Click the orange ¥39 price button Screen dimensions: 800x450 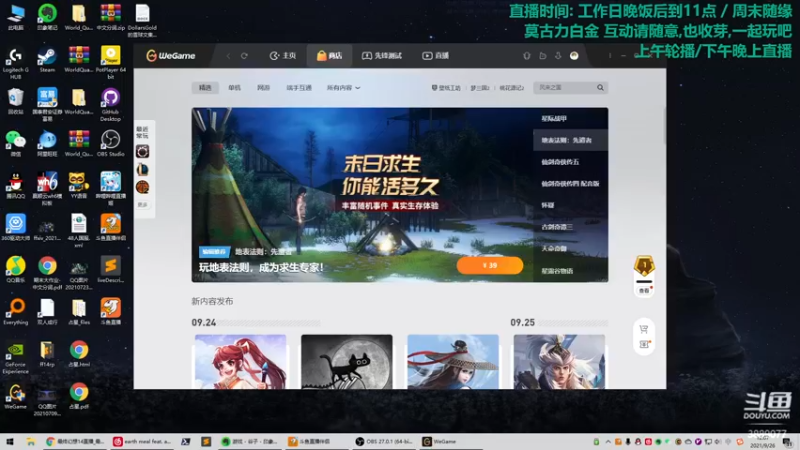pyautogui.click(x=490, y=265)
